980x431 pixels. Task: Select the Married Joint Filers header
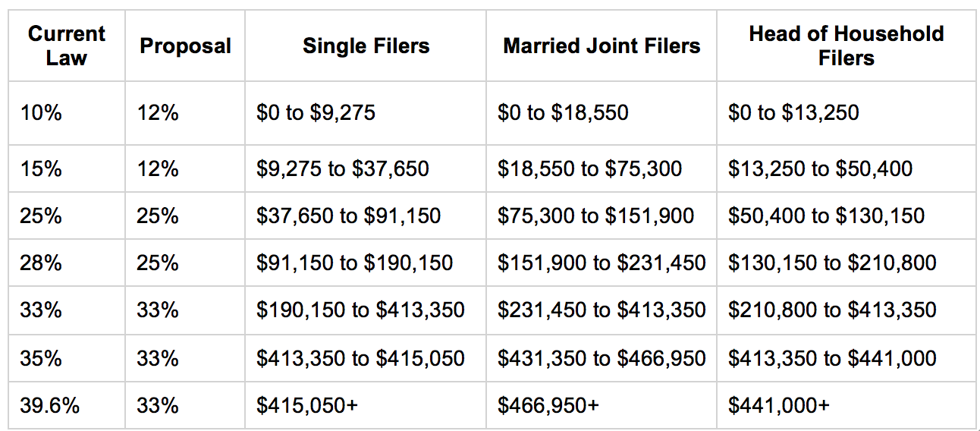(602, 46)
